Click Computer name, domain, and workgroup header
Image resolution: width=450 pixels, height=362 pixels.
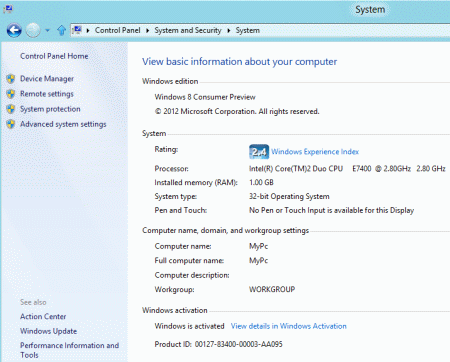[225, 231]
